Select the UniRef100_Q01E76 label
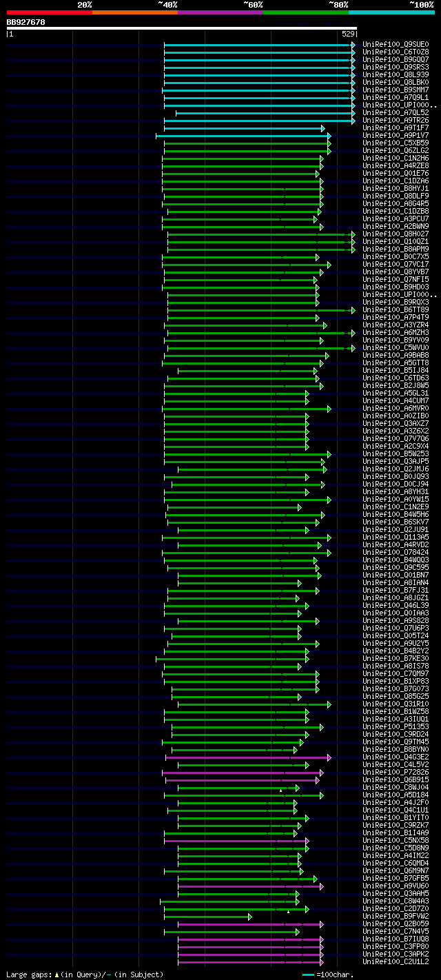Screen dimensions: 441x980 [x=396, y=174]
